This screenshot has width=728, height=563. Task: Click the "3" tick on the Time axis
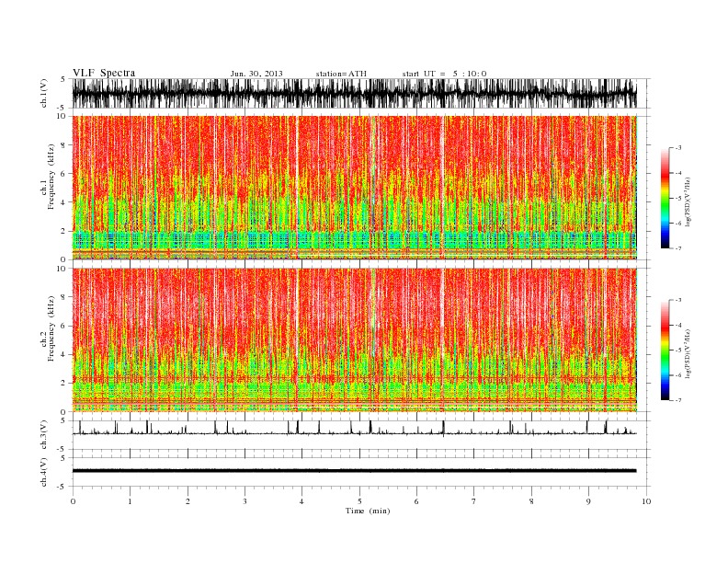coord(245,501)
